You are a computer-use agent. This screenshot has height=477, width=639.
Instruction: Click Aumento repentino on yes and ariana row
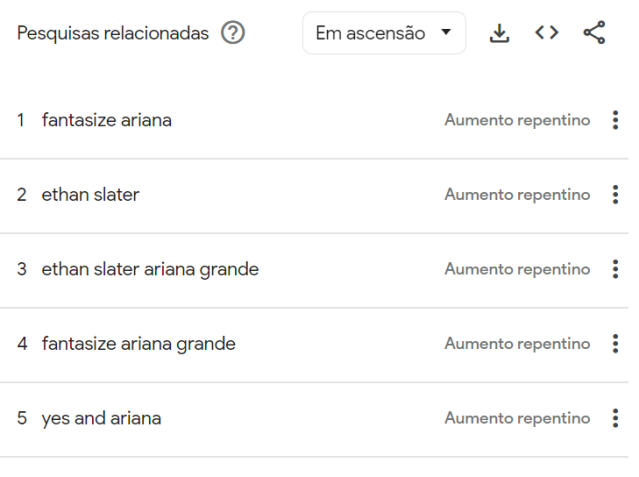point(518,418)
